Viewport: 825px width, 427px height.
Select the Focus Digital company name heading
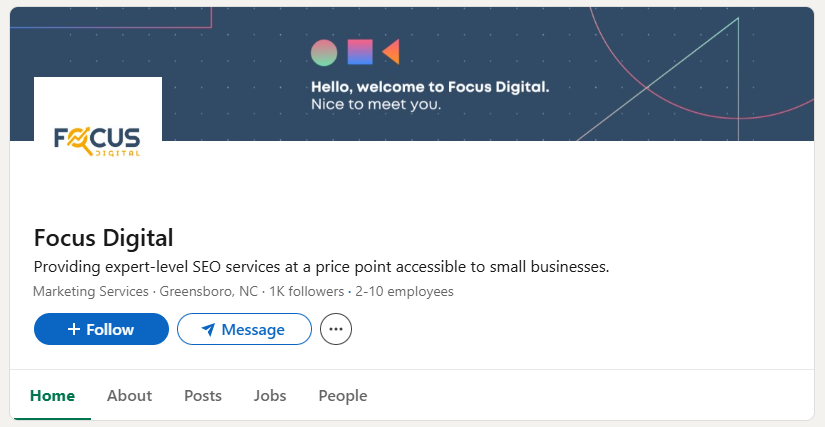pyautogui.click(x=104, y=238)
